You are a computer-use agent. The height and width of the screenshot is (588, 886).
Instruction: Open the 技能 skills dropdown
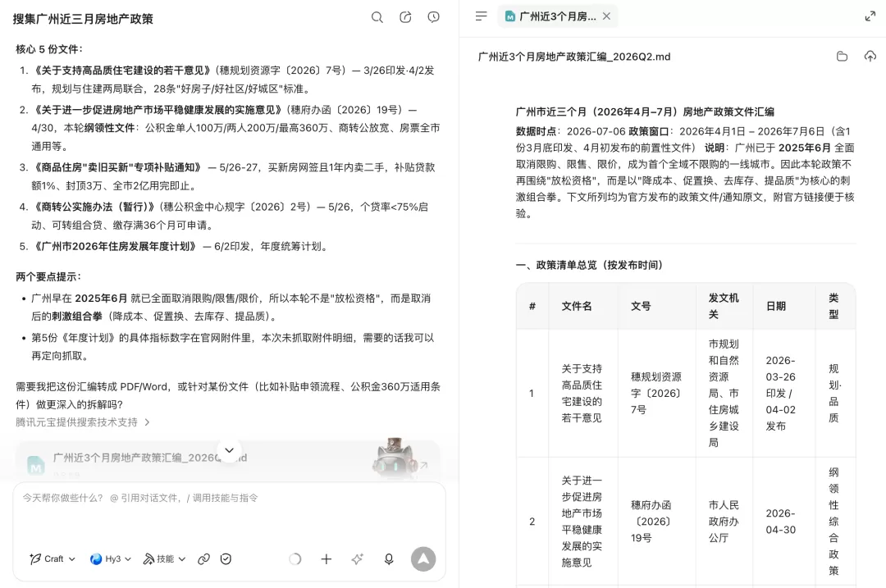pos(164,558)
